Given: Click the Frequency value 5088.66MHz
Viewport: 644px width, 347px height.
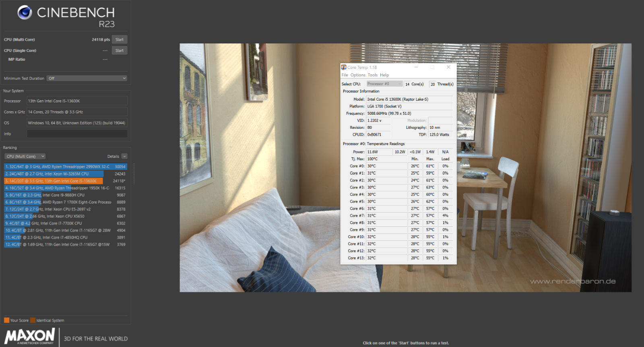Looking at the screenshot, I should [x=409, y=114].
